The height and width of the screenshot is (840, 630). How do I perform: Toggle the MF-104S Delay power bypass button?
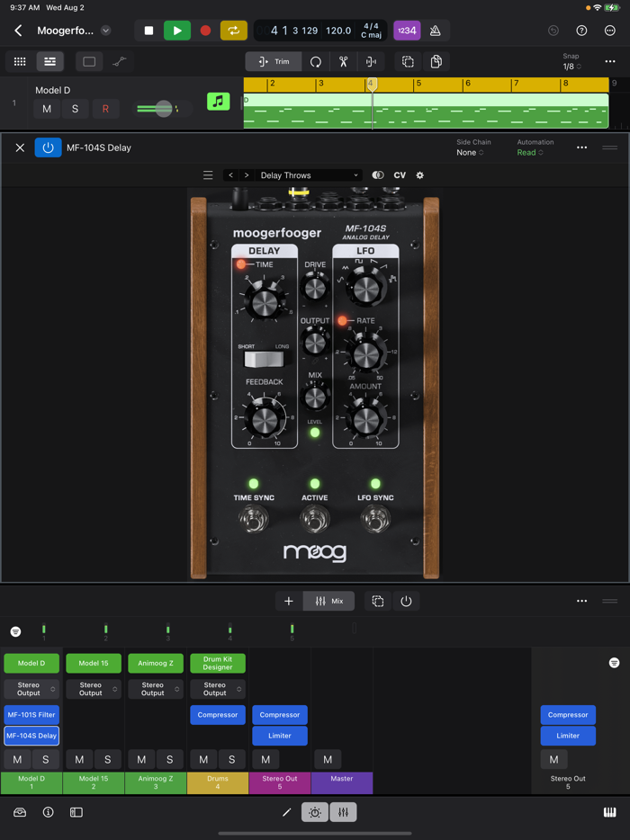pyautogui.click(x=49, y=147)
